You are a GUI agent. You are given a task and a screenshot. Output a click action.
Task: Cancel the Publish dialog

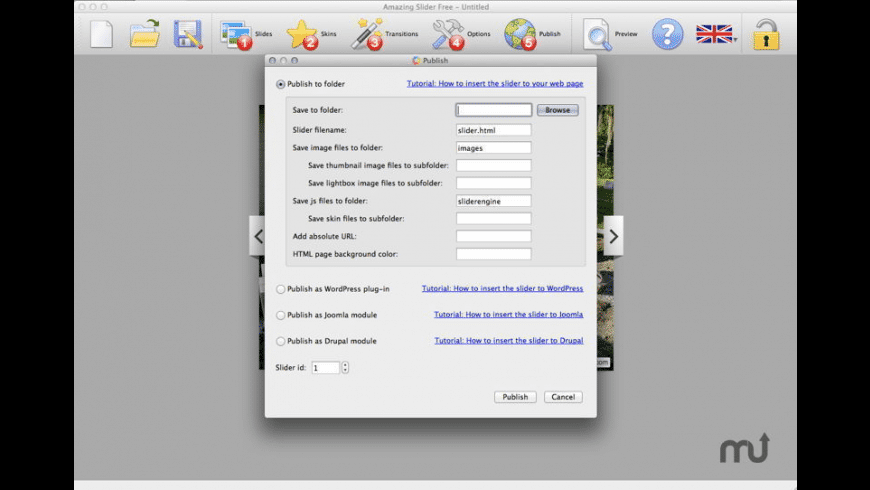[x=563, y=397]
